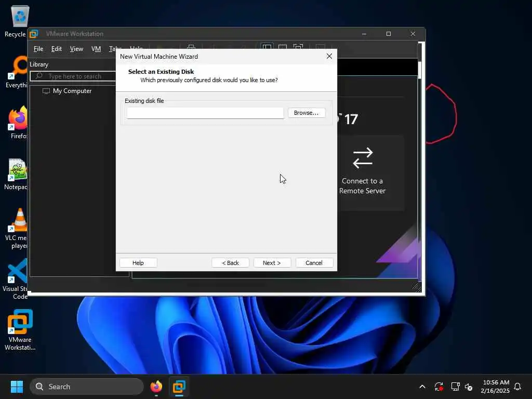Click the full screen toolbar icon
This screenshot has width=532, height=399.
tap(298, 46)
